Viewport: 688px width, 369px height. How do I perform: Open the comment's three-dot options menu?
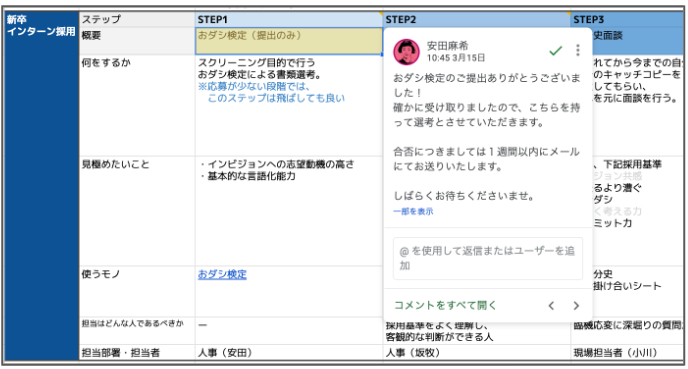[x=577, y=50]
